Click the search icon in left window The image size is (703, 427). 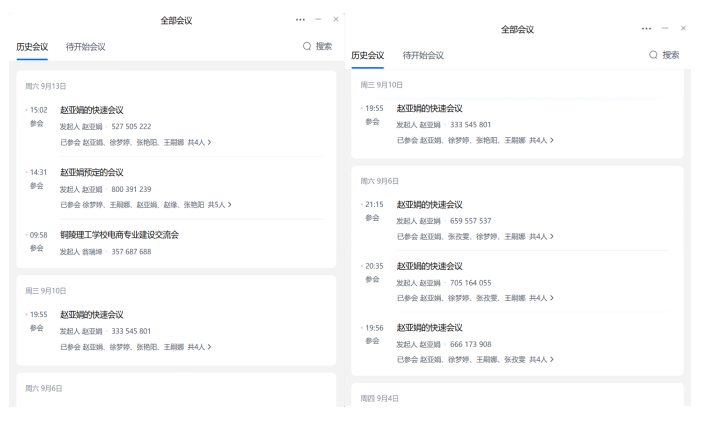[x=308, y=46]
